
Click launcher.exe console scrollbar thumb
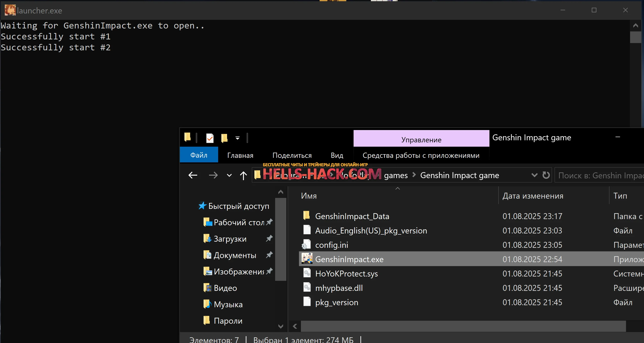[x=636, y=37]
